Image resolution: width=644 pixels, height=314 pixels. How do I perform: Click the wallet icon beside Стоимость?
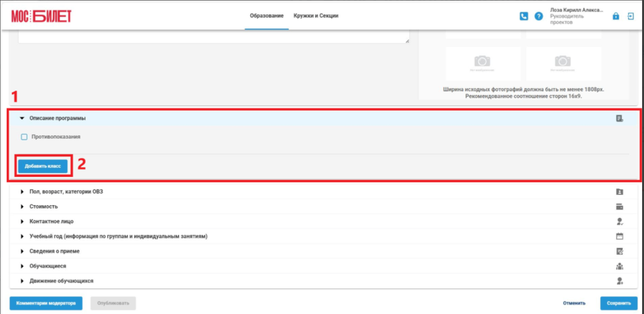pos(619,206)
